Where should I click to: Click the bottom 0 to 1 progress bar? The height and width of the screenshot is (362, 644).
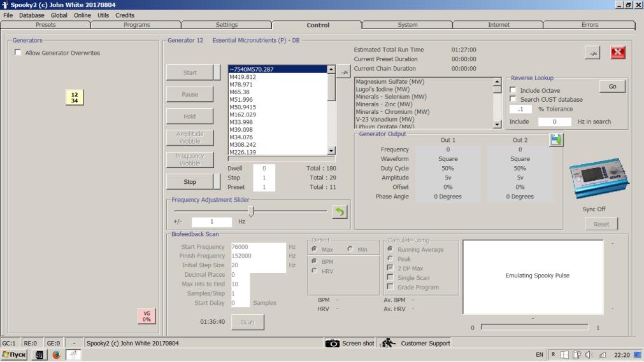click(x=534, y=327)
